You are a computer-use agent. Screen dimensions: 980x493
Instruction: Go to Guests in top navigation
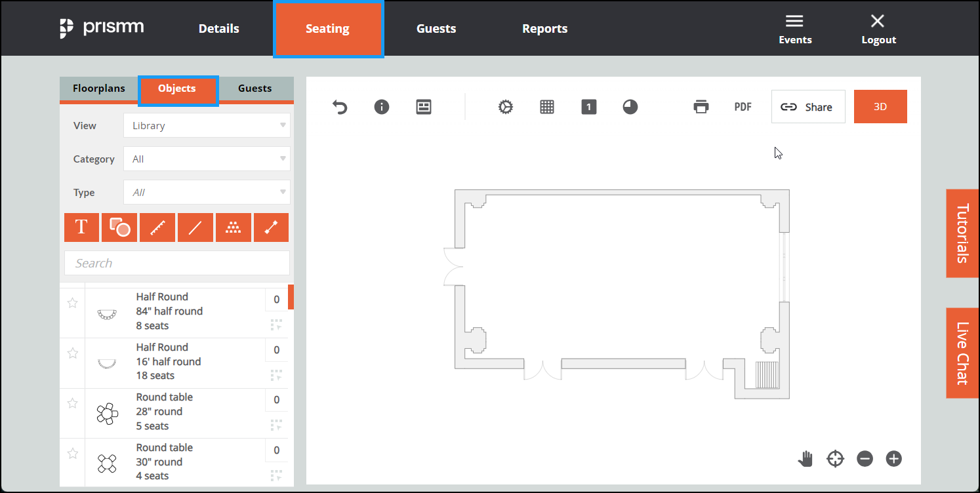coord(436,29)
